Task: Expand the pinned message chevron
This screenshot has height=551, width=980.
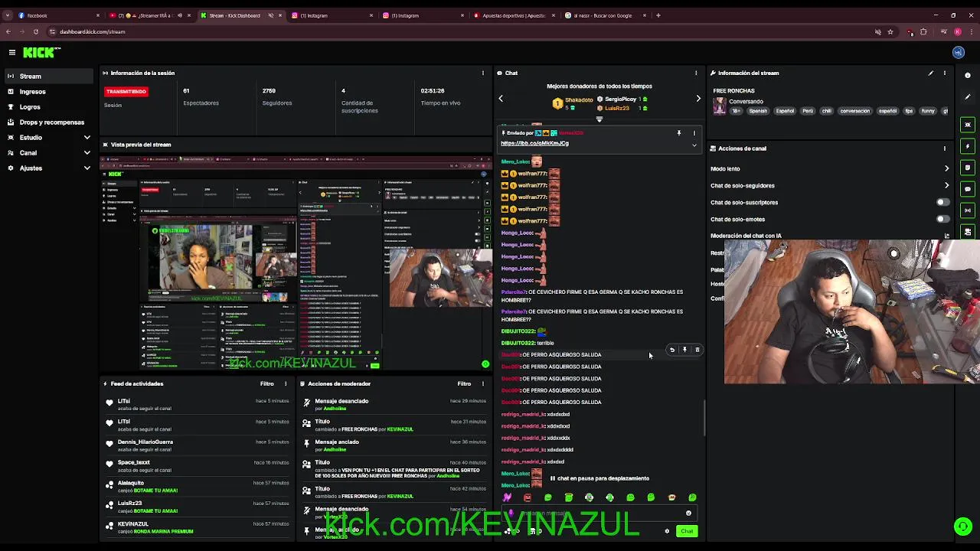Action: [694, 145]
